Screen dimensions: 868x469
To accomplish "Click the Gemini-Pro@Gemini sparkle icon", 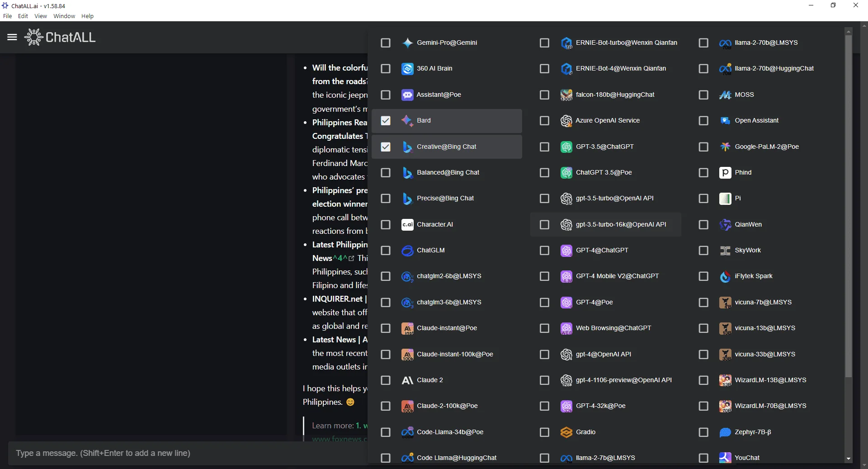I will click(x=407, y=43).
